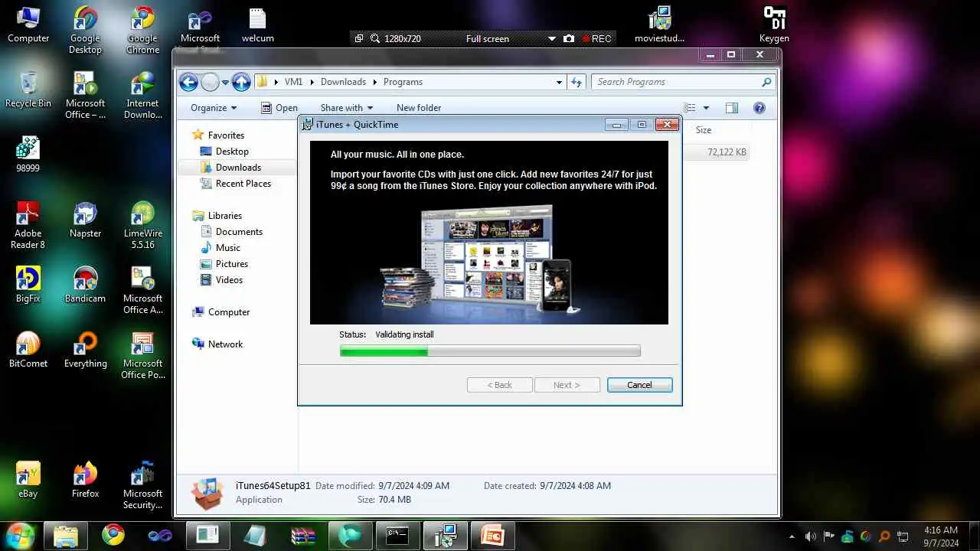
Task: Expand the address bar history dropdown
Action: [560, 82]
